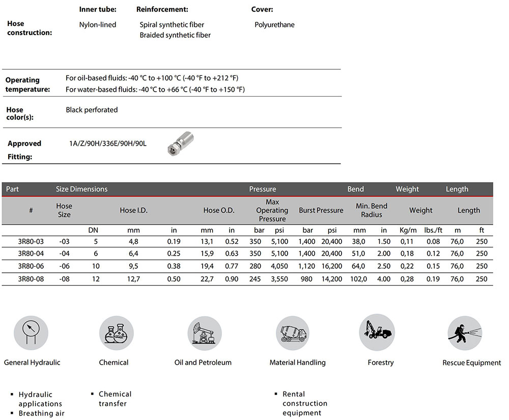Select Rental construction equipment bullet text

(305, 403)
